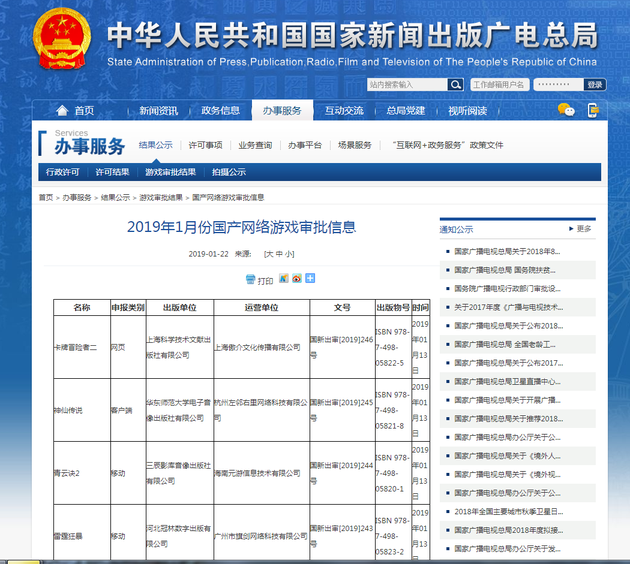
Task: Open notice 国家广播电视总局关于开展广播...
Action: (507, 400)
